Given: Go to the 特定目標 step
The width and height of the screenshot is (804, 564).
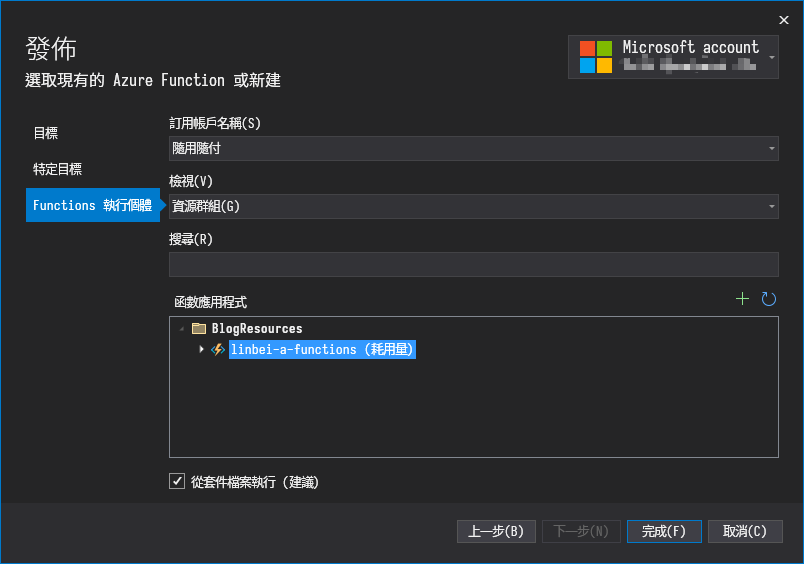Looking at the screenshot, I should click(57, 169).
